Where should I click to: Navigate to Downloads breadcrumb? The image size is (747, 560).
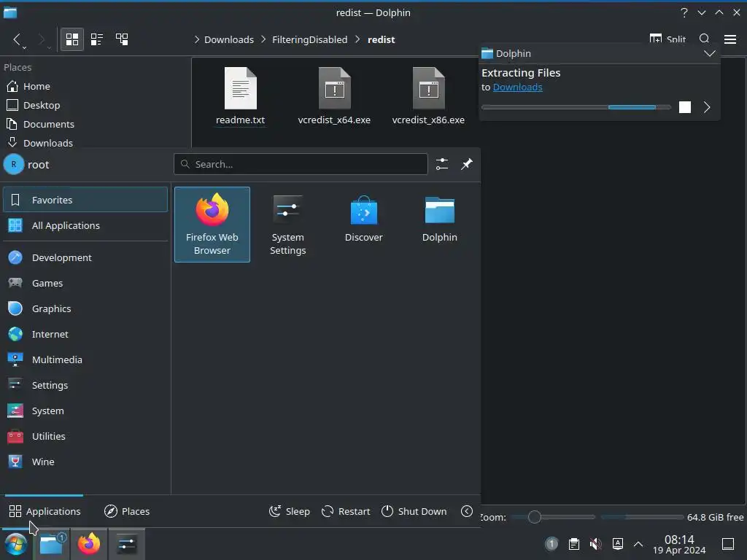point(228,39)
